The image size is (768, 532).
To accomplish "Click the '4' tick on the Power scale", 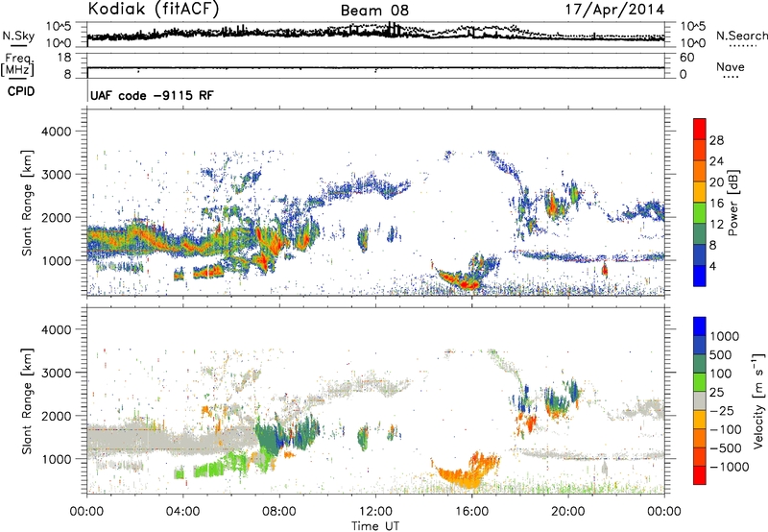I will (x=712, y=267).
